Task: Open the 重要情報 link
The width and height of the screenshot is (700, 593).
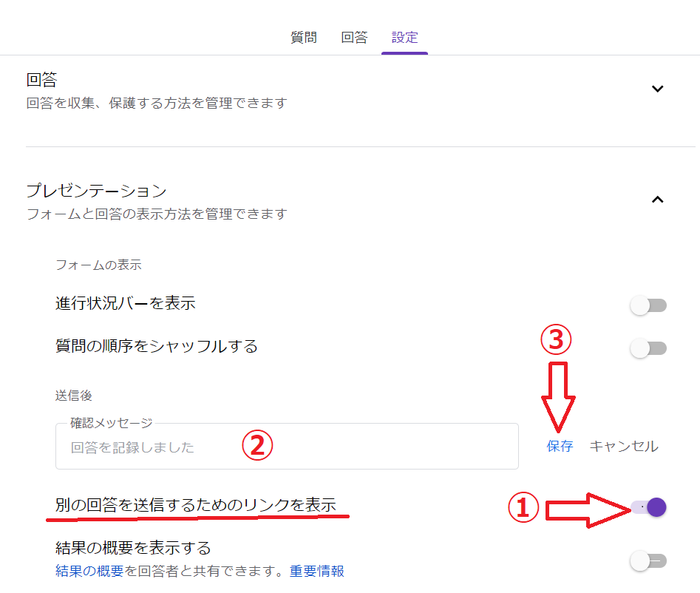Action: [x=316, y=571]
